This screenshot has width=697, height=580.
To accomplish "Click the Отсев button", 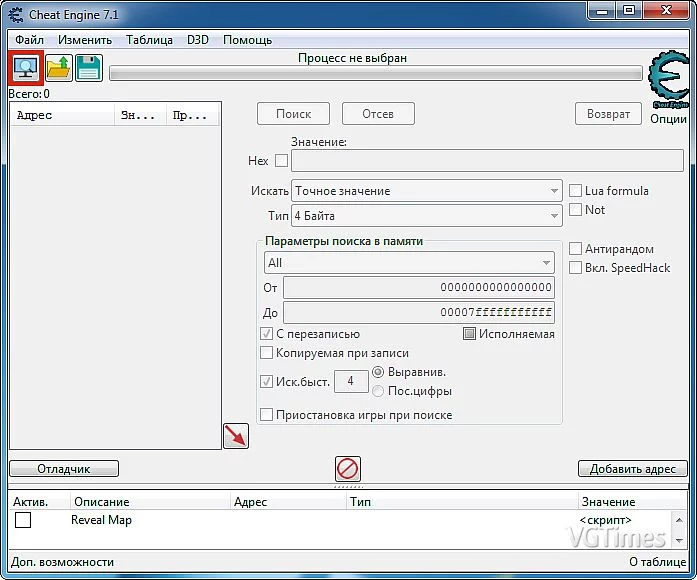I will click(x=378, y=114).
